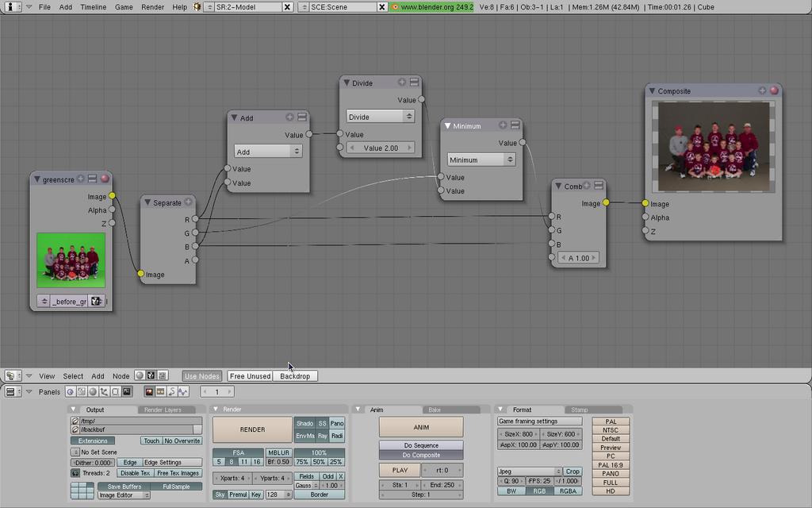The image size is (812, 508).
Task: Switch to Scene context icon in Panels
Action: click(x=127, y=392)
